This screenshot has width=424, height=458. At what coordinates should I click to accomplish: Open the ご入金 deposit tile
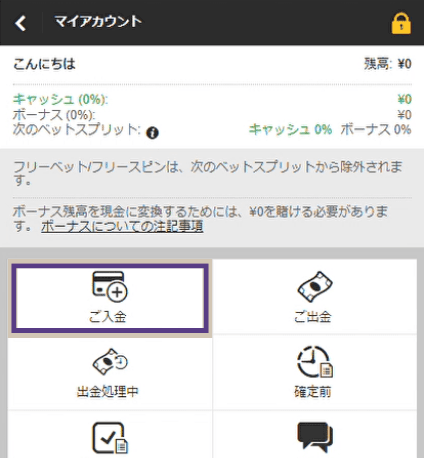pos(110,298)
